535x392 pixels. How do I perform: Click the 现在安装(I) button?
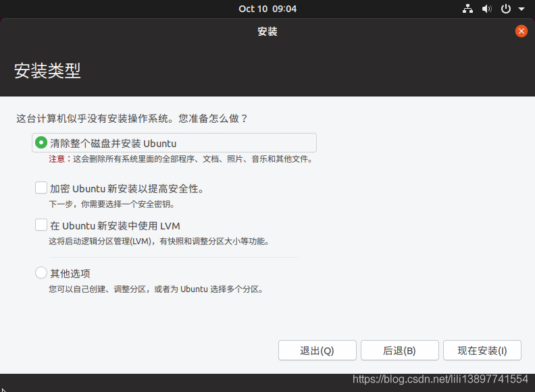tap(482, 350)
